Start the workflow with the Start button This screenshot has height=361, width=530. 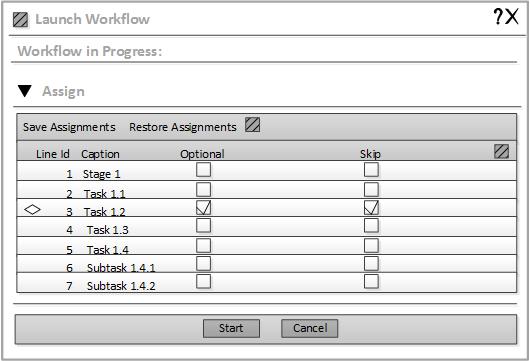tap(231, 328)
